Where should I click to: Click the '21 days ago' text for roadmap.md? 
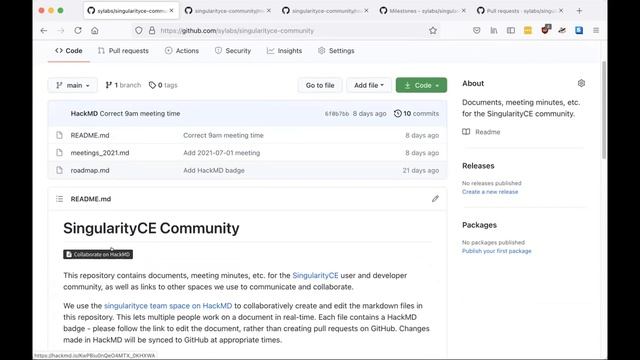pos(420,170)
